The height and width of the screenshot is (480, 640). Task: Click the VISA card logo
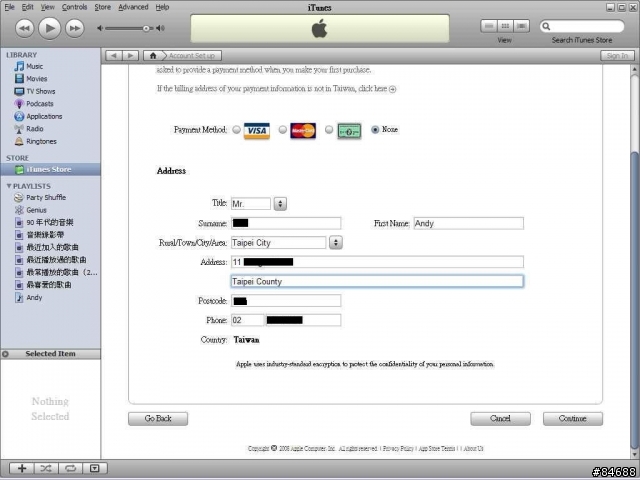[257, 131]
